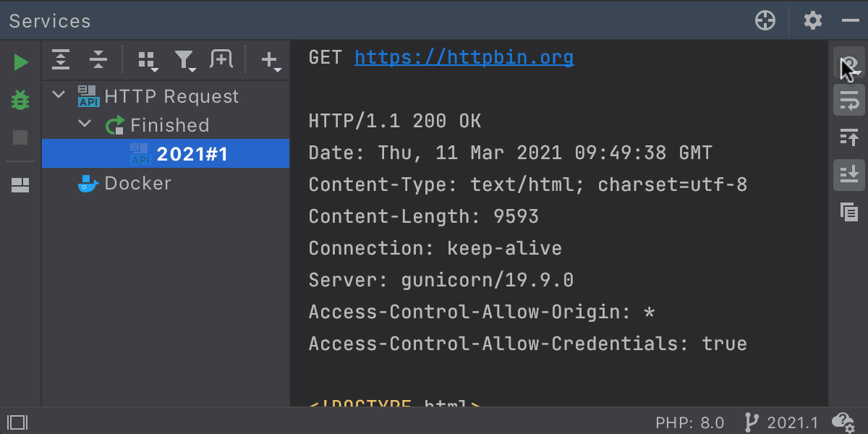This screenshot has height=434, width=868.
Task: Click the Debug bug icon
Action: [21, 100]
